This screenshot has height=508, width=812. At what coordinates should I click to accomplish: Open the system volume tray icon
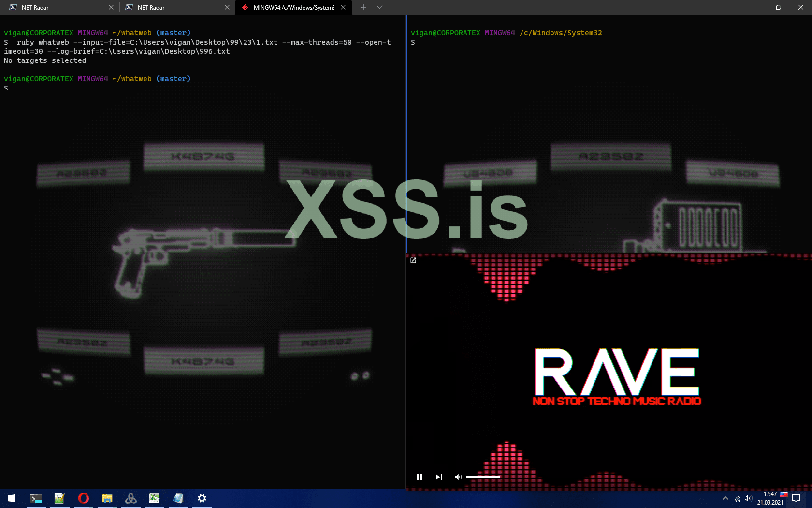(748, 498)
